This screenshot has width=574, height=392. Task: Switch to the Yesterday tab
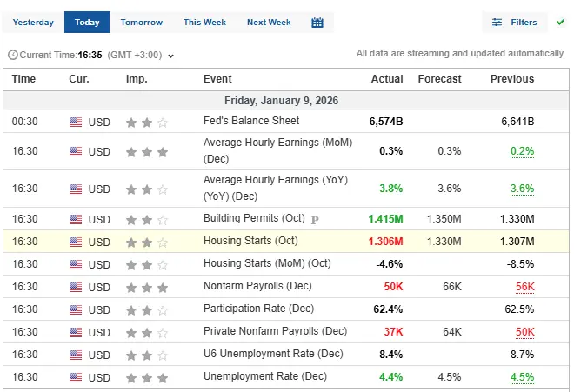pos(34,23)
